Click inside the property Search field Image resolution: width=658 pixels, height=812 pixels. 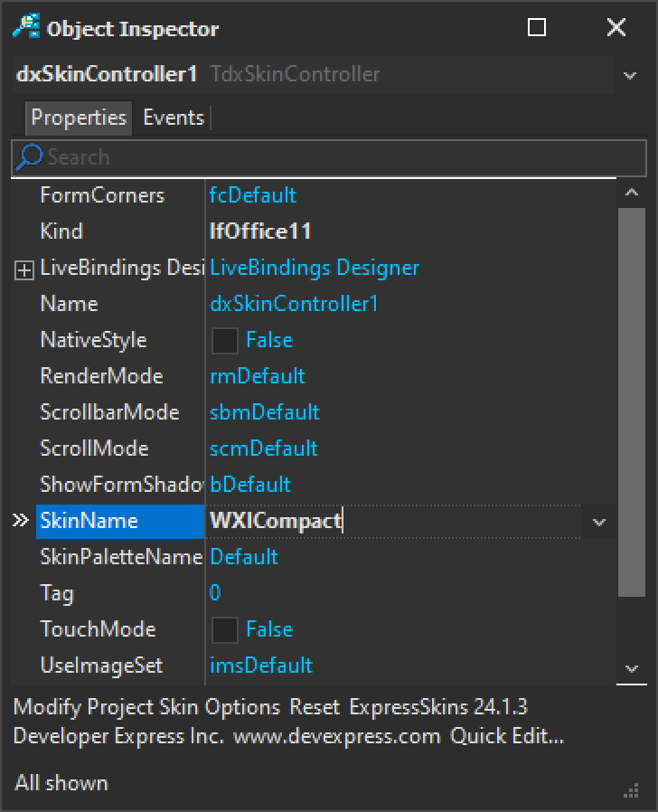343,157
